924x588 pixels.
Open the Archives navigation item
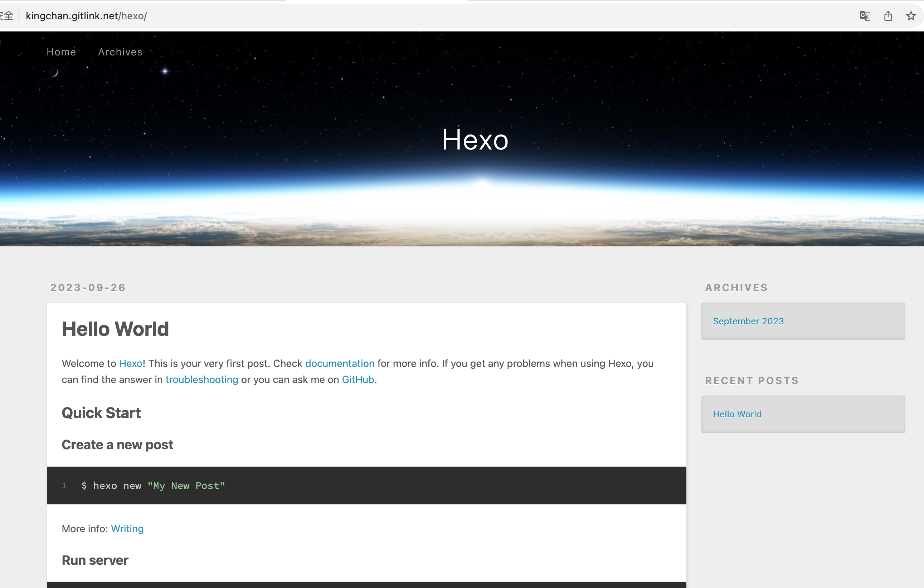[120, 52]
